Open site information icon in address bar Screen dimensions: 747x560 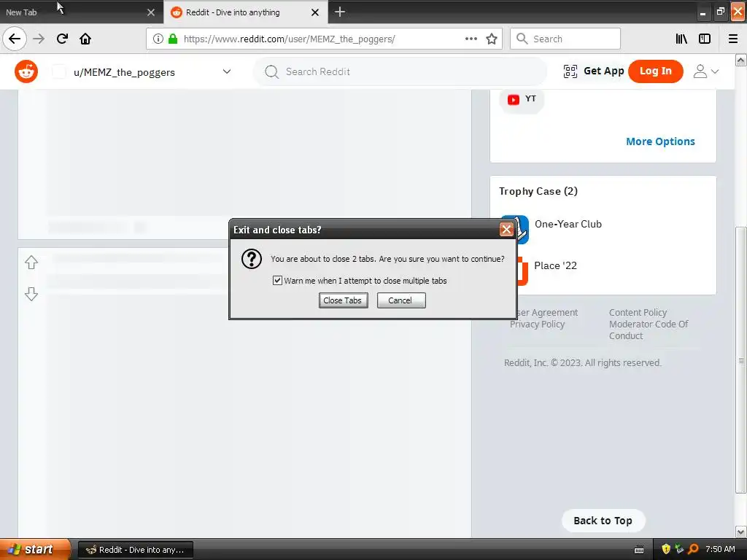coord(158,39)
